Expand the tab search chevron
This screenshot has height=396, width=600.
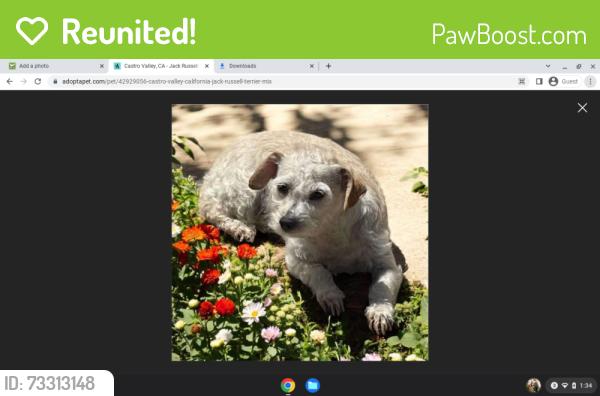click(548, 66)
